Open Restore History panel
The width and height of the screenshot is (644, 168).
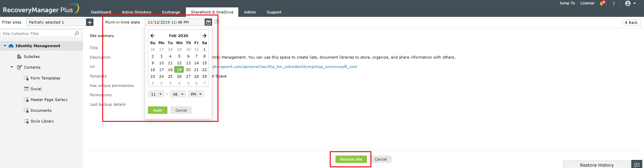pos(597,165)
